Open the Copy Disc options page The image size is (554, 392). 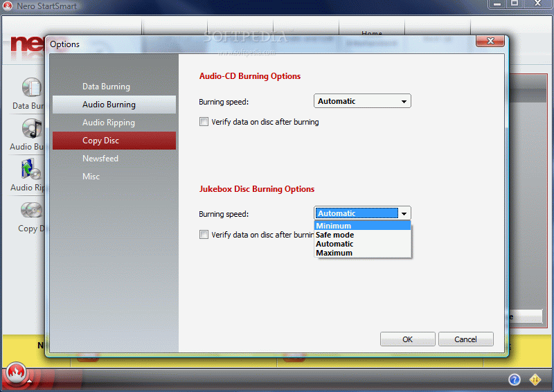pos(114,141)
